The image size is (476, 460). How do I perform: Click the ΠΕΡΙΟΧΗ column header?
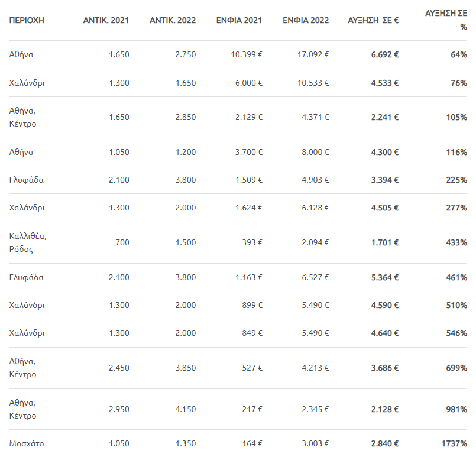coord(27,20)
